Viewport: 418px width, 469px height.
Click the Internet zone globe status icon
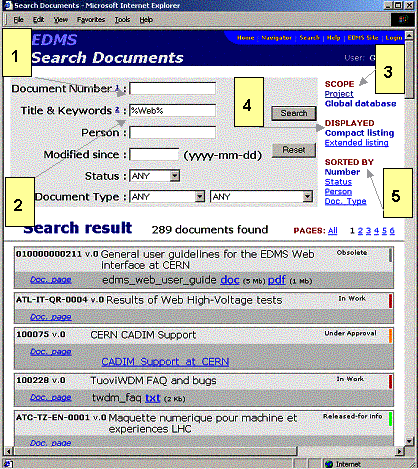click(x=329, y=464)
